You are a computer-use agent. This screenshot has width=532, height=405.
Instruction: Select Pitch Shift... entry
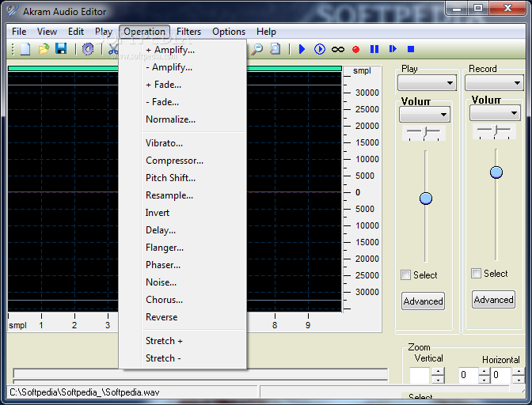(x=183, y=178)
